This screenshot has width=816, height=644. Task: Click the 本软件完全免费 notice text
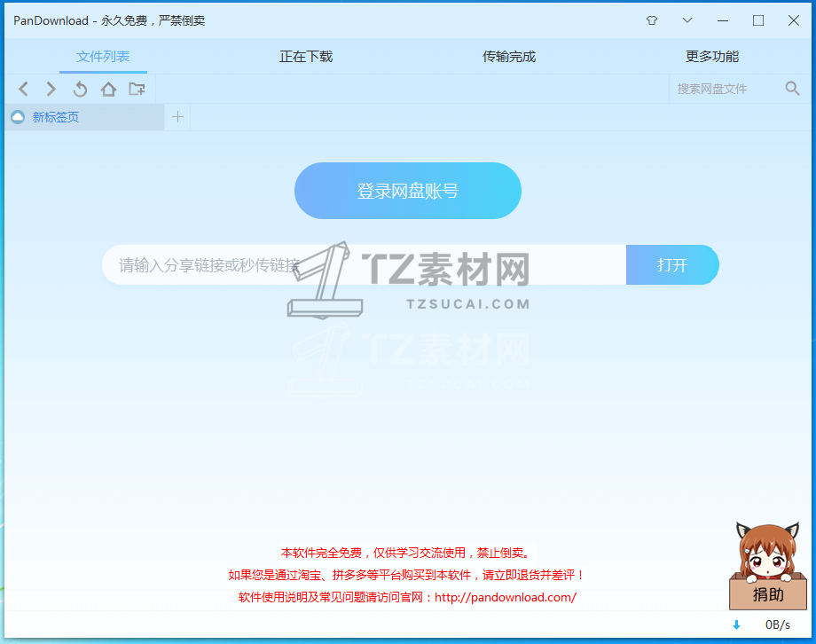407,553
